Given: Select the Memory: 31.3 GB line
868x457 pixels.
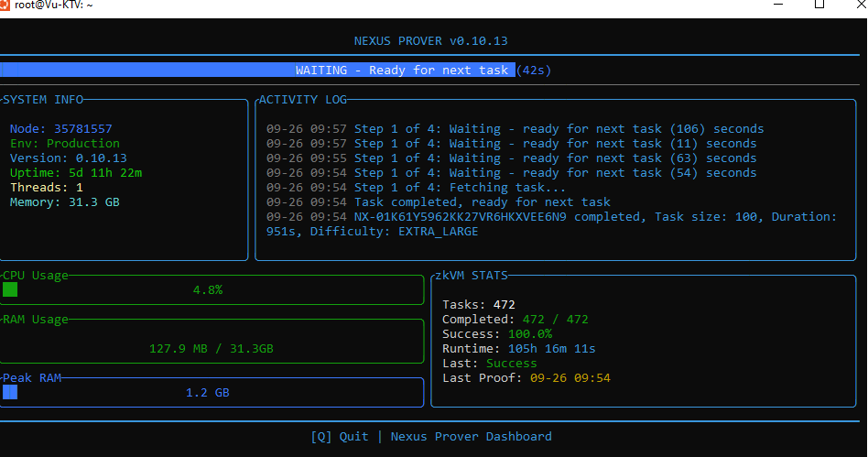Looking at the screenshot, I should tap(65, 202).
